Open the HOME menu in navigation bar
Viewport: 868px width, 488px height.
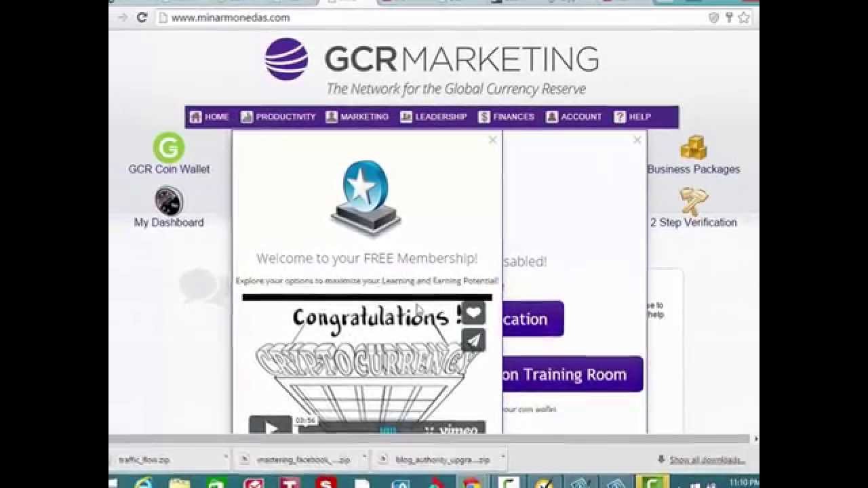pyautogui.click(x=209, y=117)
